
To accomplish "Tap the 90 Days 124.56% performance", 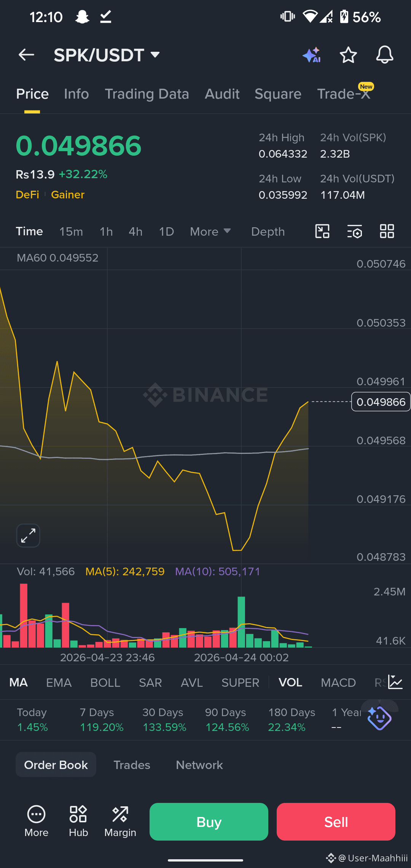I will (x=227, y=720).
